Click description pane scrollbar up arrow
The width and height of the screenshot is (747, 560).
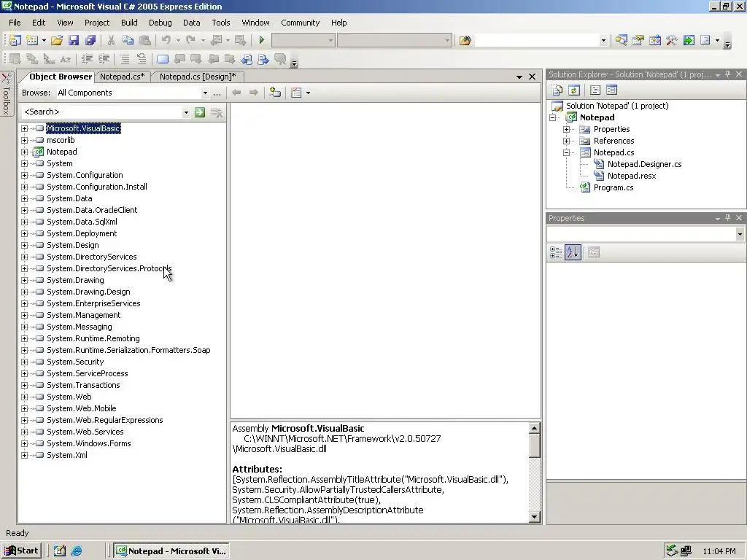(x=535, y=428)
